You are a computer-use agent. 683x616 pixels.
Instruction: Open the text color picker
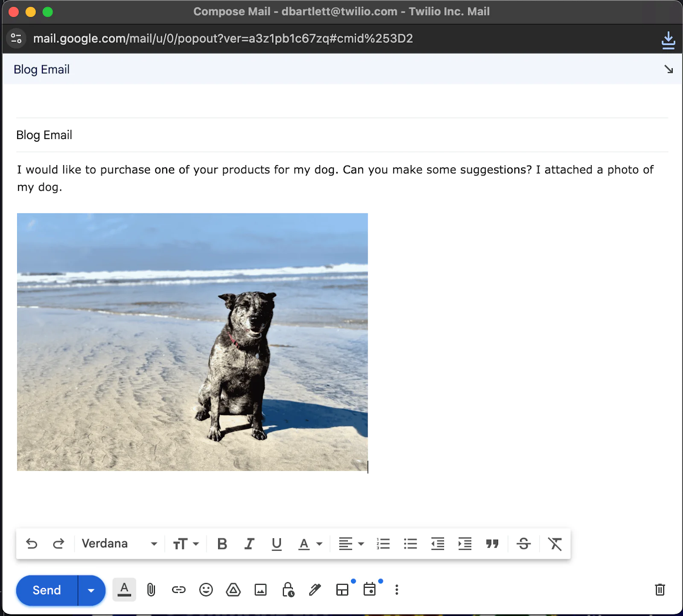(309, 543)
